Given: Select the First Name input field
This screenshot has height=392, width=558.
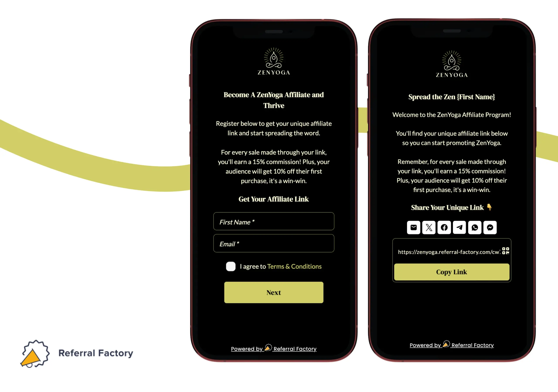Looking at the screenshot, I should click(274, 222).
